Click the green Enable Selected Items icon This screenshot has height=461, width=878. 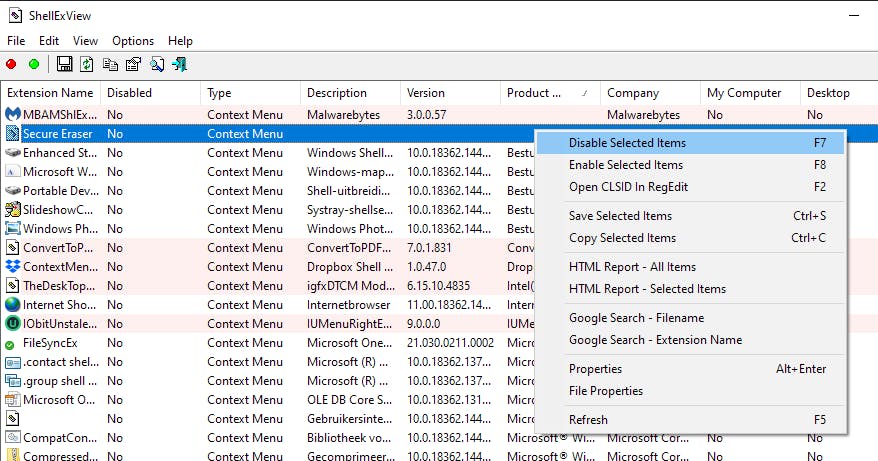click(x=34, y=64)
